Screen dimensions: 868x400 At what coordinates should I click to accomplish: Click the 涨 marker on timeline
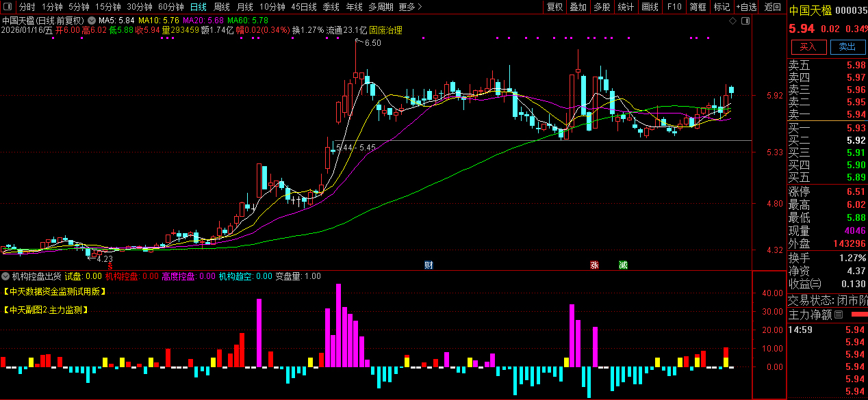[594, 265]
